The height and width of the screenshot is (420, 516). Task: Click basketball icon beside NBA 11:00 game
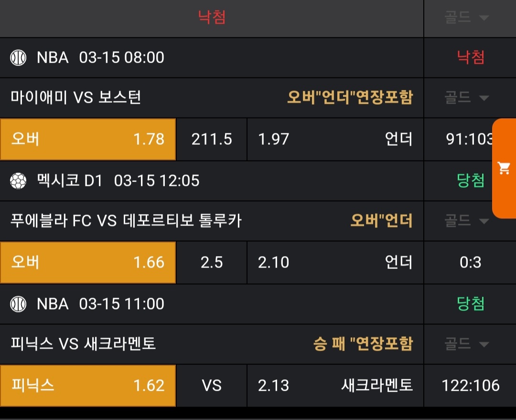coord(18,304)
